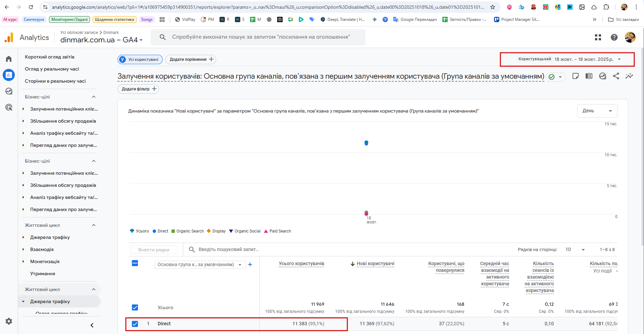This screenshot has height=334, width=644.
Task: Open the annotations note icon
Action: coord(576,76)
